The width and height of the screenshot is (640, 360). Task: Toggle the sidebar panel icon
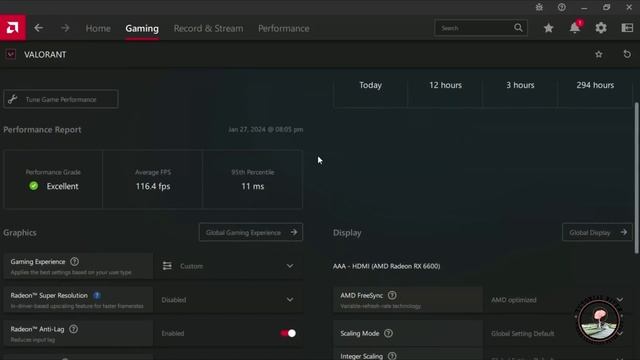(627, 28)
